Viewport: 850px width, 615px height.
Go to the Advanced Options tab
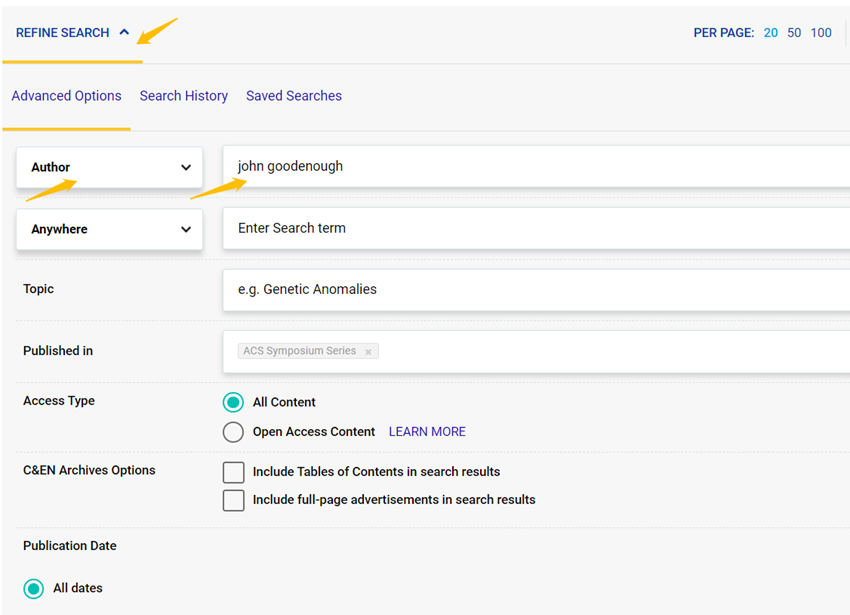point(66,96)
